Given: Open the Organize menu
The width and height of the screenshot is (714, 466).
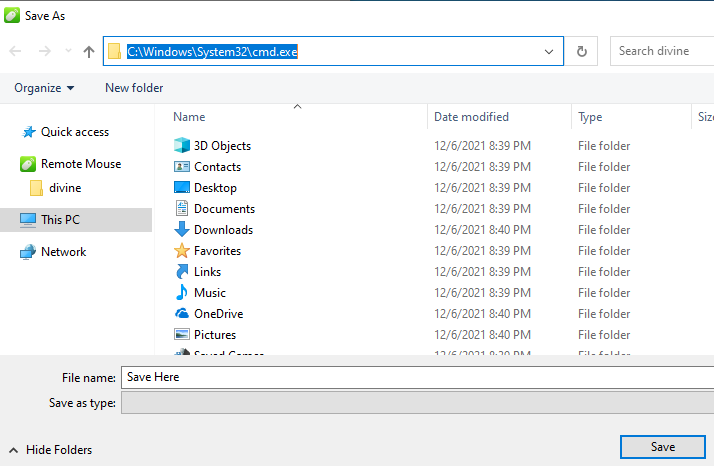Looking at the screenshot, I should [x=44, y=88].
